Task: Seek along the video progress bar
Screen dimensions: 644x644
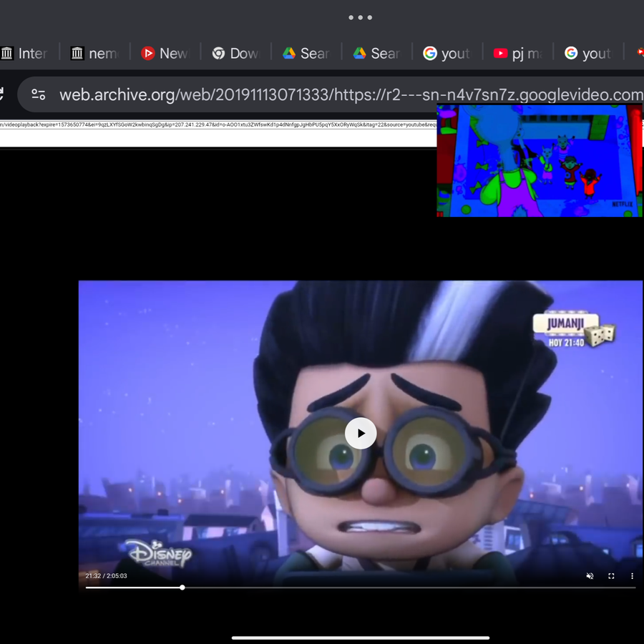Action: coord(360,587)
